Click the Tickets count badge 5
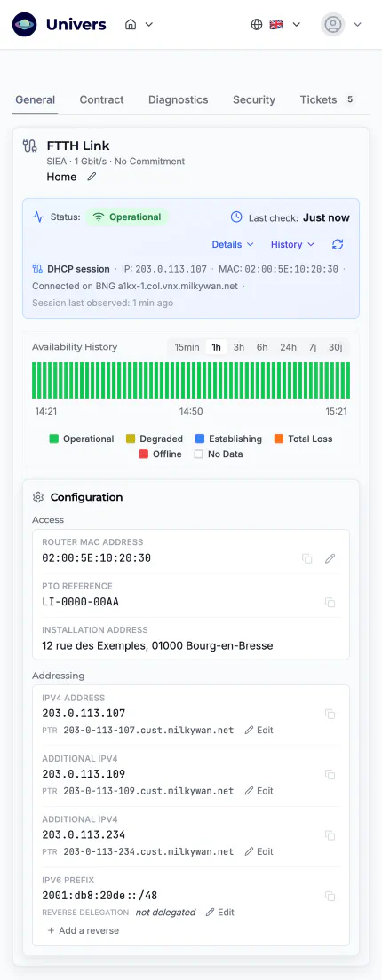Screen dimensions: 382x980 350,99
